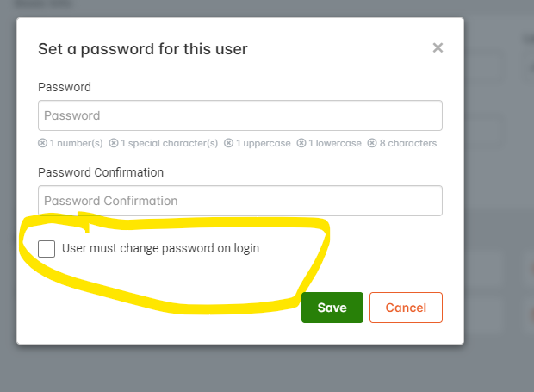Focus the Password Confirmation field
The height and width of the screenshot is (392, 534).
coord(239,201)
